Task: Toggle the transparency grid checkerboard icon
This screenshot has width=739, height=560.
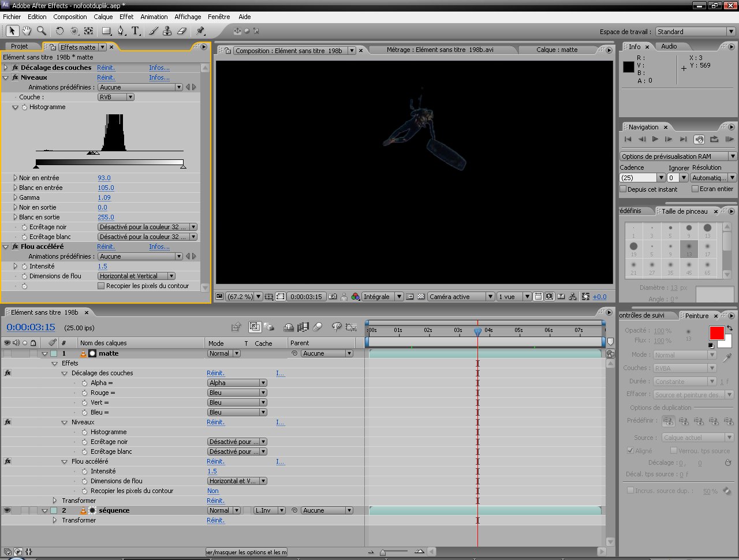Action: click(421, 297)
